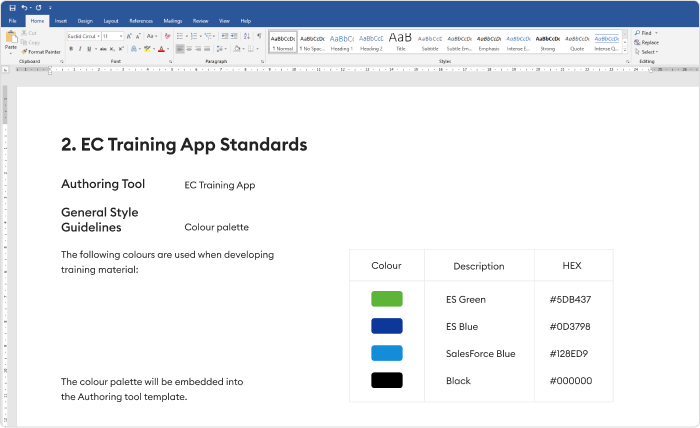Click the Multilevel List icon

coord(208,36)
